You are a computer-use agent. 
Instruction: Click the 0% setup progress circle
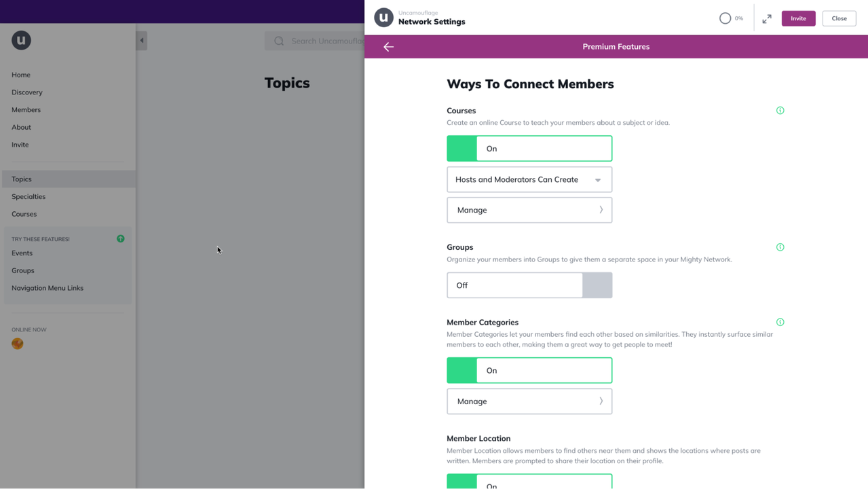point(725,18)
